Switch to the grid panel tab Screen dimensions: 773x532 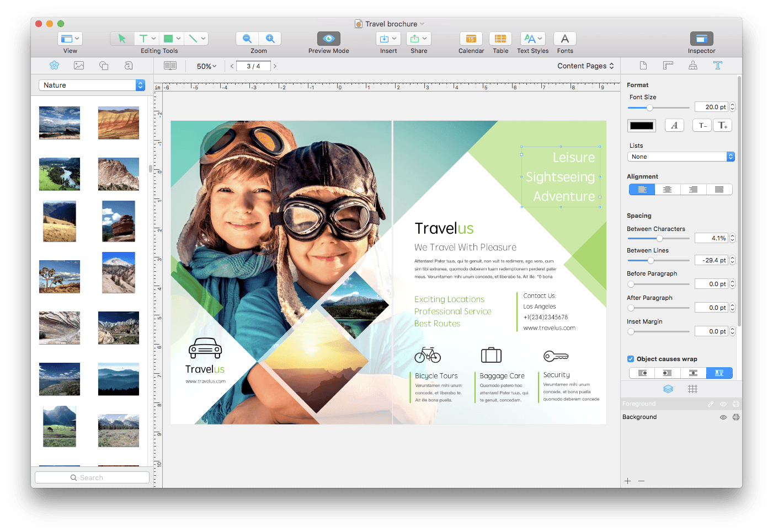tap(693, 389)
